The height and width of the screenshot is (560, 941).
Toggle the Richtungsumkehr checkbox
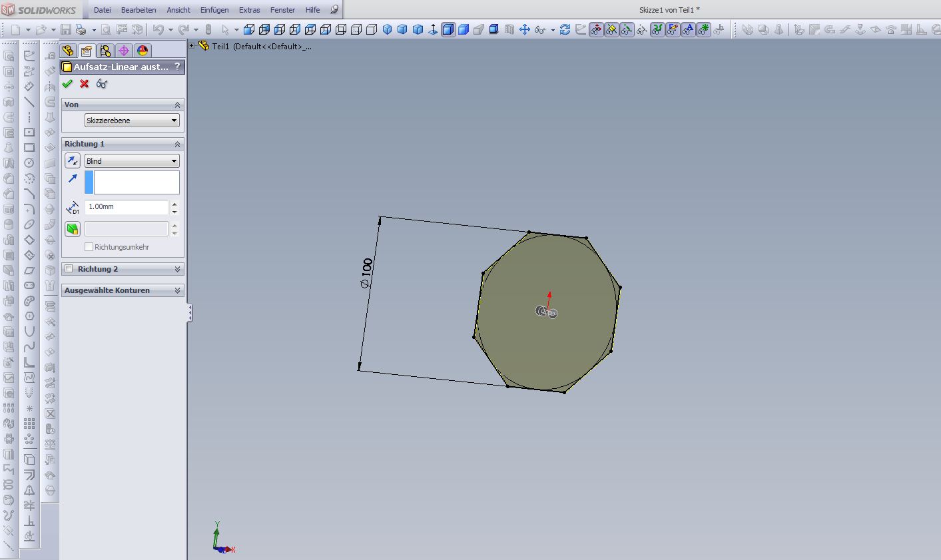tap(89, 247)
